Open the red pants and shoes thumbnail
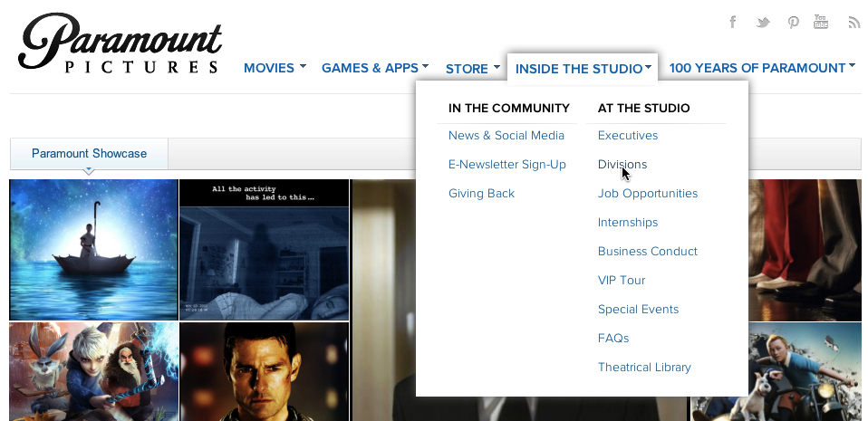This screenshot has height=421, width=868. pos(805,250)
